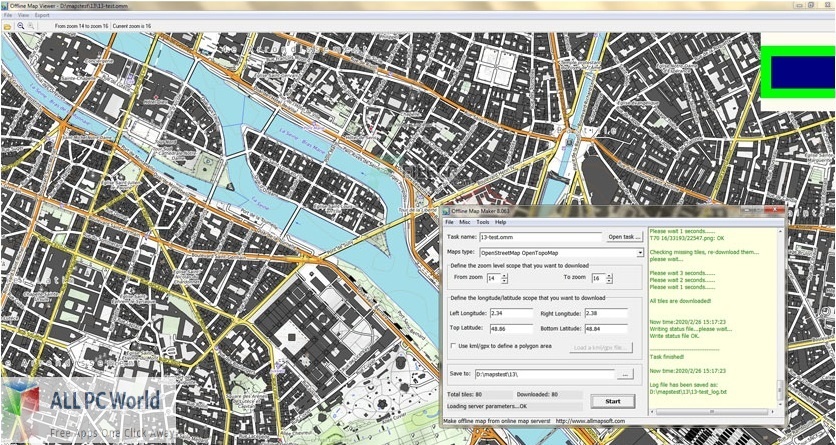Click the Start button

click(x=613, y=401)
